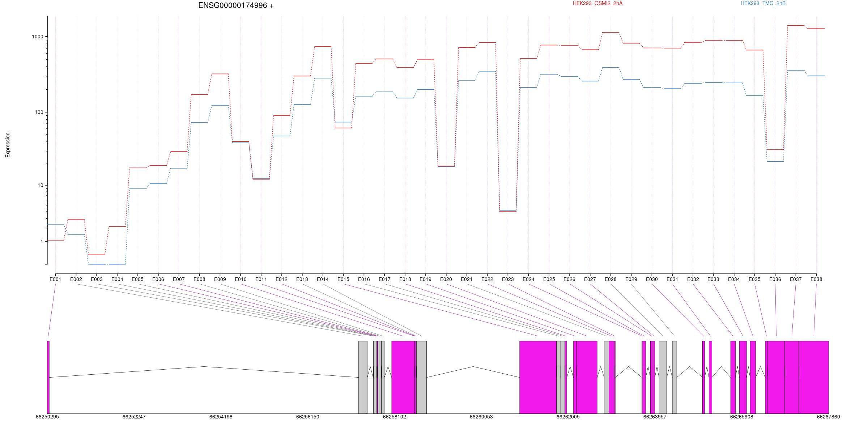Image resolution: width=868 pixels, height=434 pixels.
Task: Click the blue E023 expression dip segment
Action: click(x=508, y=210)
